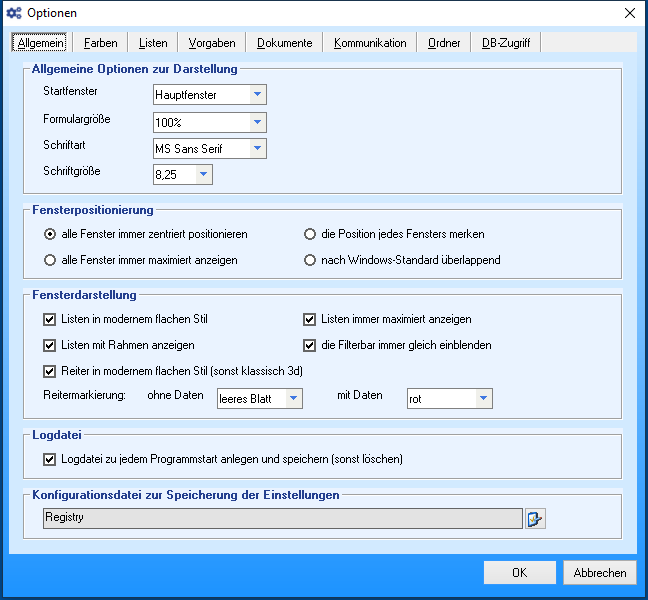The width and height of the screenshot is (648, 600).
Task: Click the Abbrechen button
Action: coord(600,573)
